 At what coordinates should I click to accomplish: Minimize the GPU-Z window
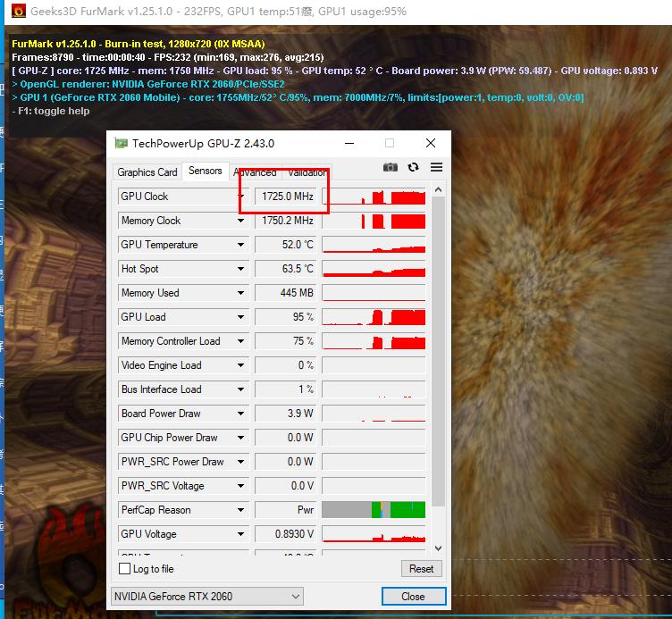(x=349, y=143)
